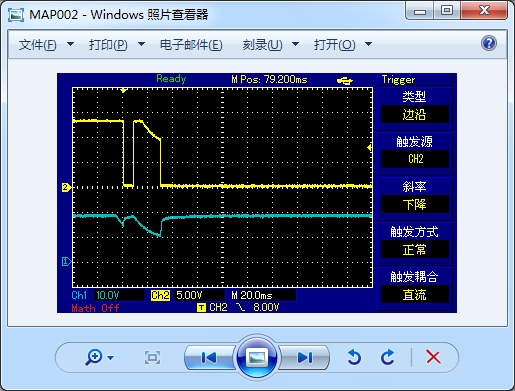Go to the previous photo
515x391 pixels.
(x=209, y=358)
